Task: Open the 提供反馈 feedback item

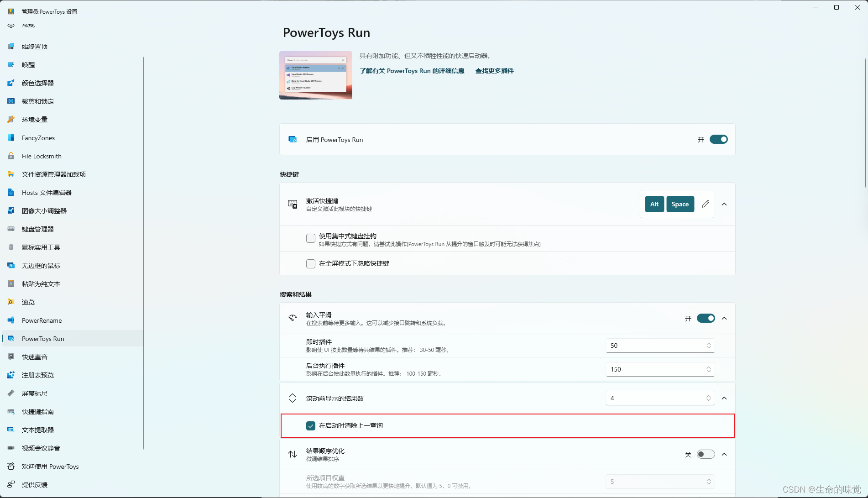Action: click(73, 485)
